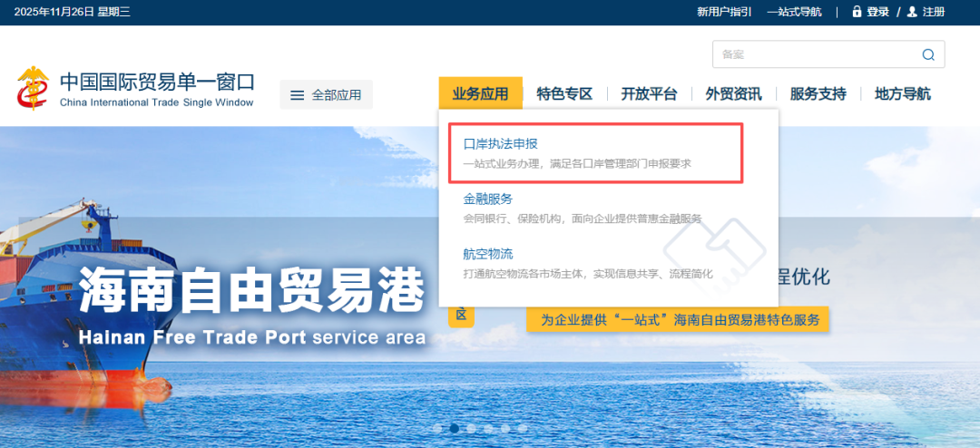The image size is (980, 448).
Task: Select 金融服务 in the dropdown menu
Action: [488, 199]
